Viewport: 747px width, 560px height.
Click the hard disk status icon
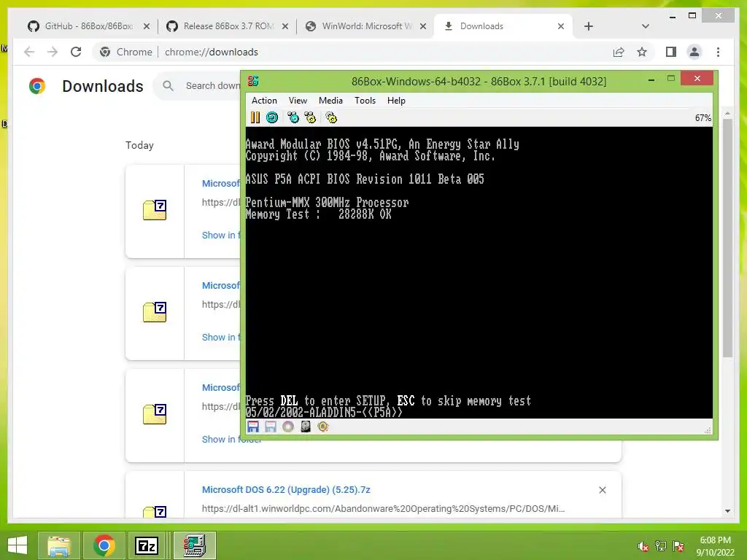tap(306, 427)
